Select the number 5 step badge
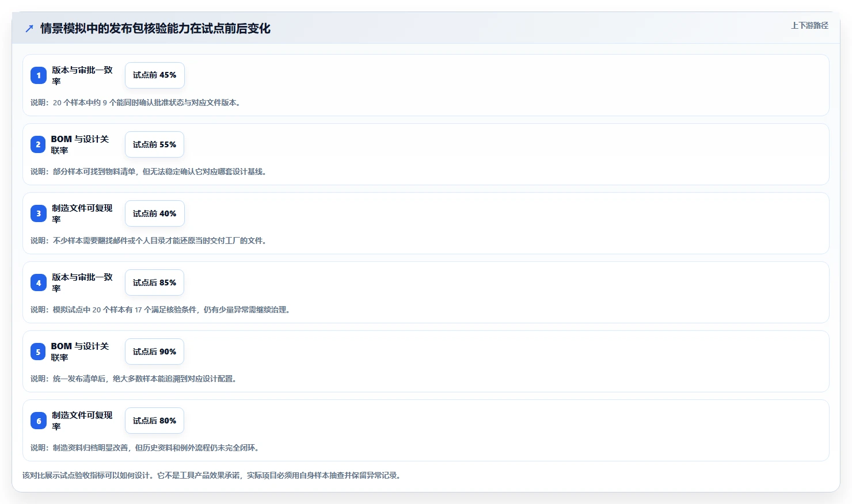This screenshot has height=504, width=852. pos(38,352)
